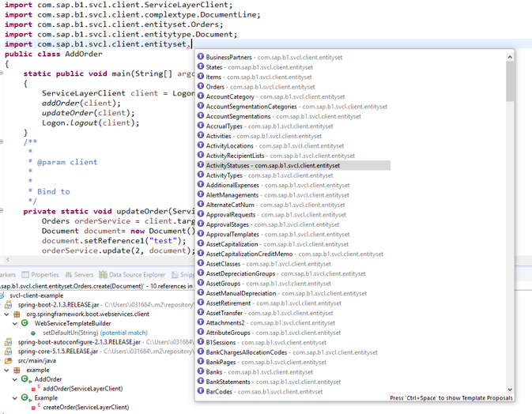This screenshot has width=532, height=414.
Task: Click interface icon beside AssetGroups
Action: [x=201, y=283]
